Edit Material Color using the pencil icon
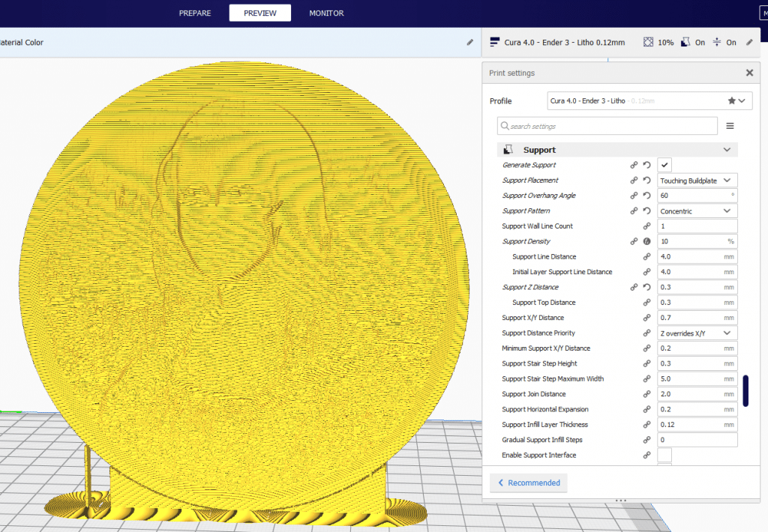 470,42
